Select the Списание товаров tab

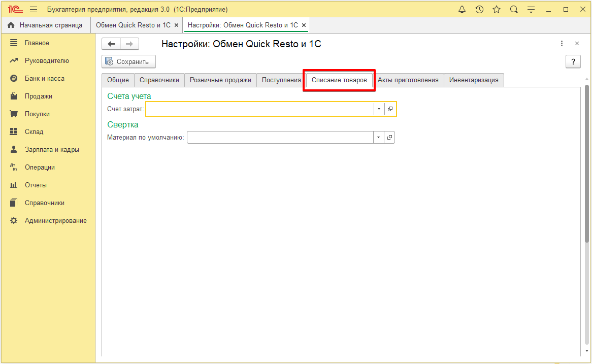(x=339, y=80)
